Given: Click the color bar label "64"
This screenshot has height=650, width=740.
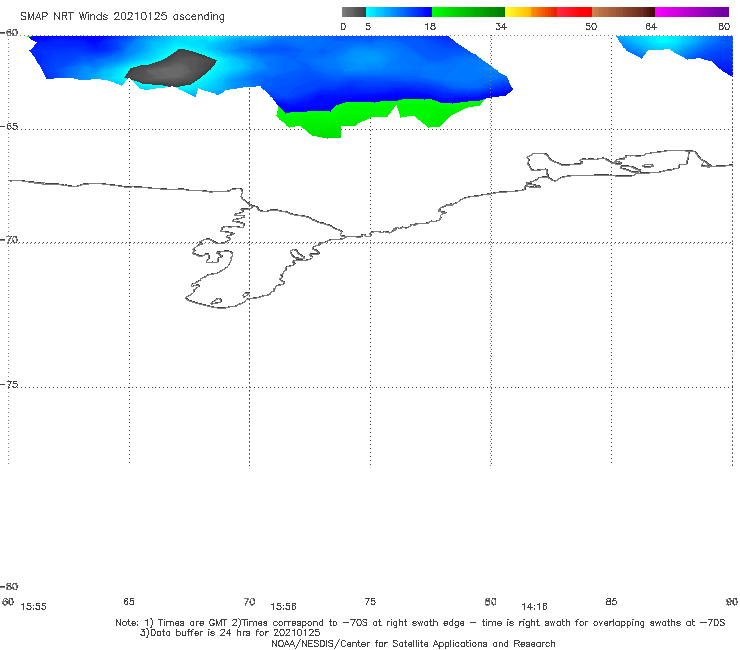Looking at the screenshot, I should [x=651, y=27].
